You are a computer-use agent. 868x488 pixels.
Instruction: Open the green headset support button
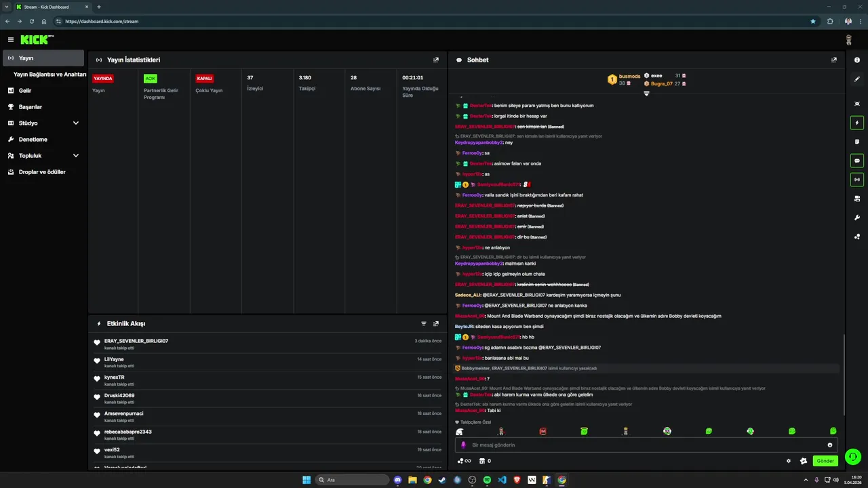coord(853,457)
